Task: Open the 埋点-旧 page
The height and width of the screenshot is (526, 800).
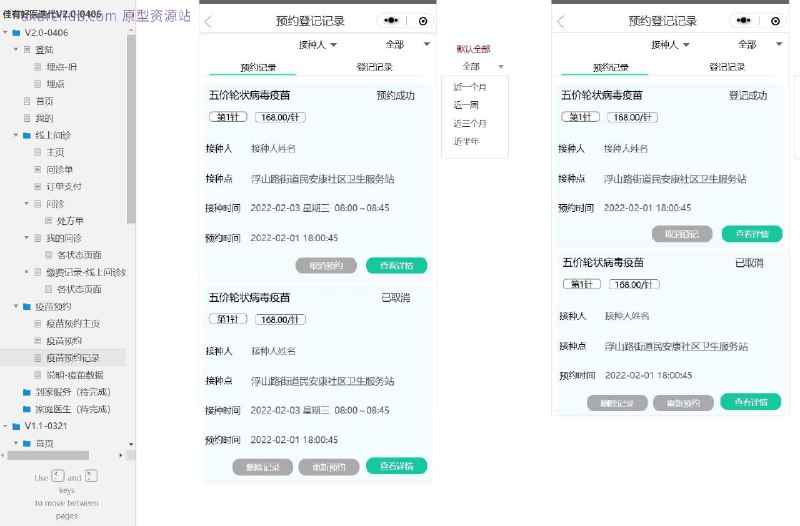Action: (x=61, y=67)
